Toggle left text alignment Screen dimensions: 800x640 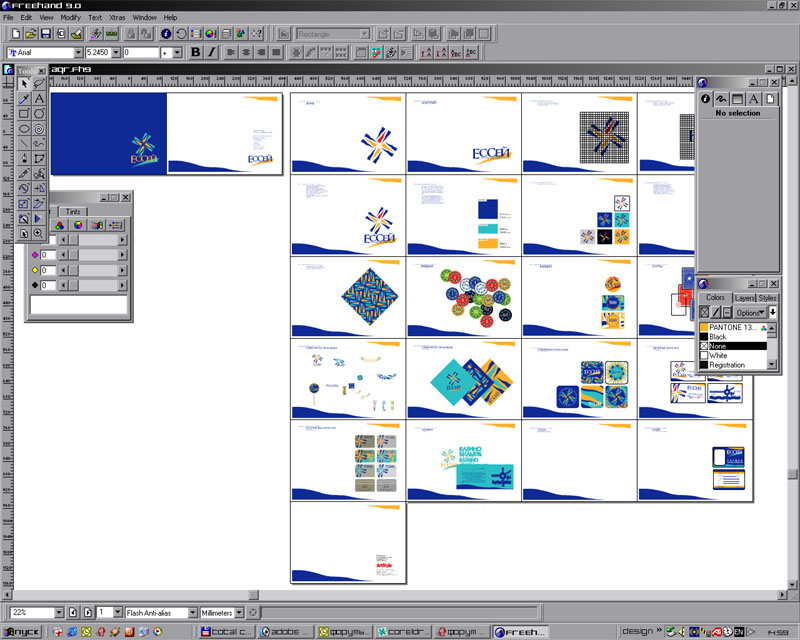(231, 52)
